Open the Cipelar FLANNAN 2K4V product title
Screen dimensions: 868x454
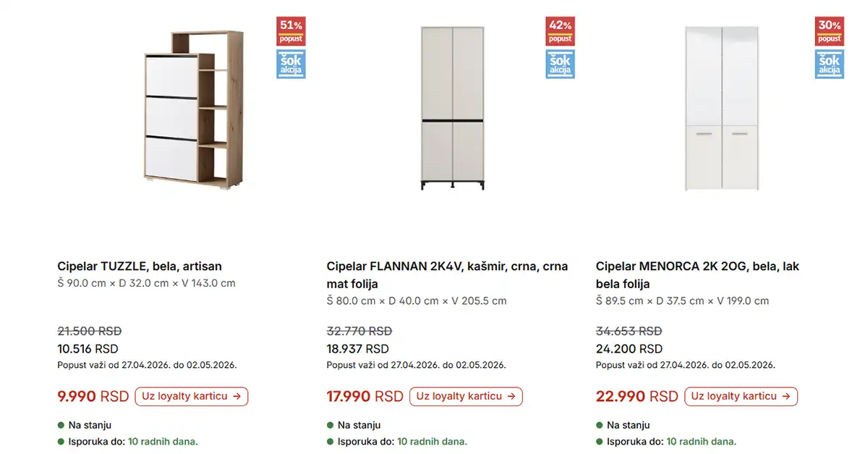446,266
